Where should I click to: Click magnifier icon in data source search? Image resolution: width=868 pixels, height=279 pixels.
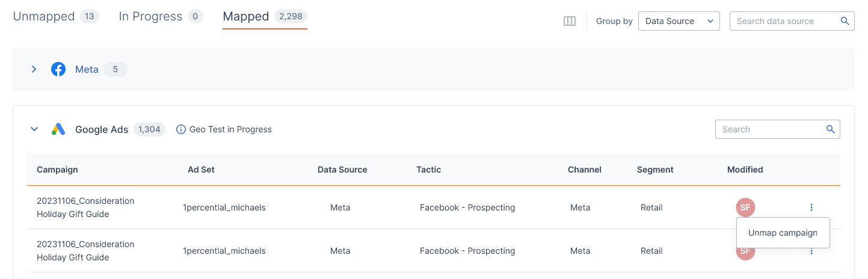point(845,21)
